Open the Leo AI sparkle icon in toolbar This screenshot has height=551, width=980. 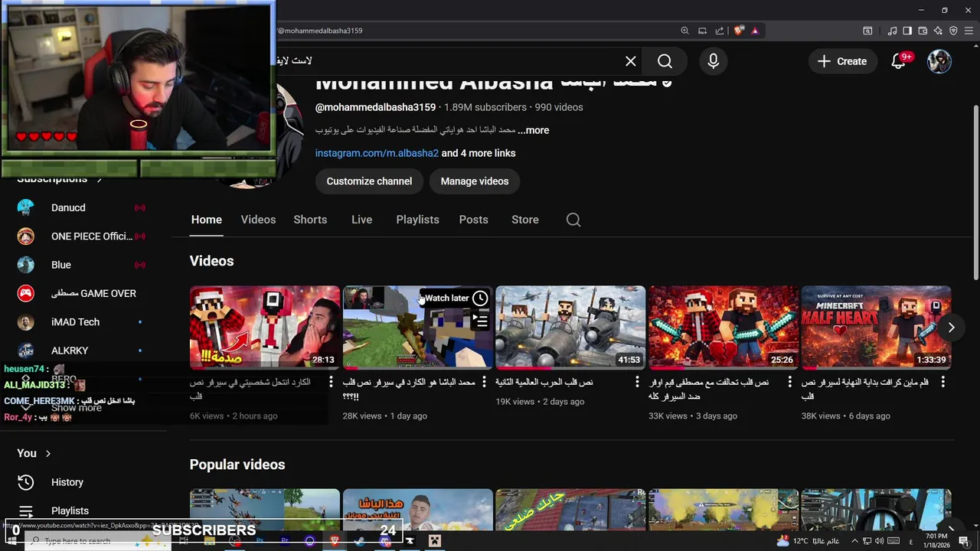tap(938, 31)
